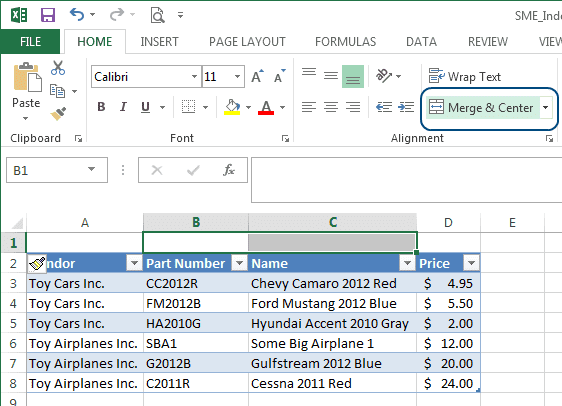562x406 pixels.
Task: Apply yellow Fill Color bucket
Action: coord(232,107)
